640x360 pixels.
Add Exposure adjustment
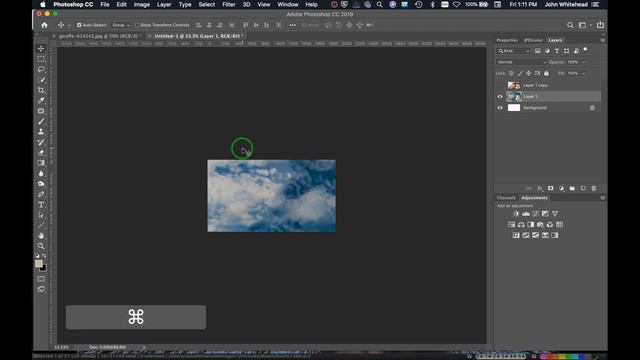545,213
